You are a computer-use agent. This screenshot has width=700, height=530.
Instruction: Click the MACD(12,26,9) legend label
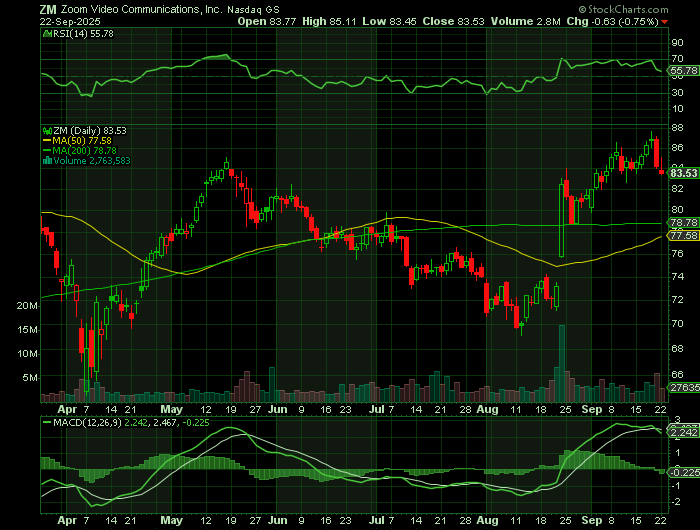(x=87, y=422)
